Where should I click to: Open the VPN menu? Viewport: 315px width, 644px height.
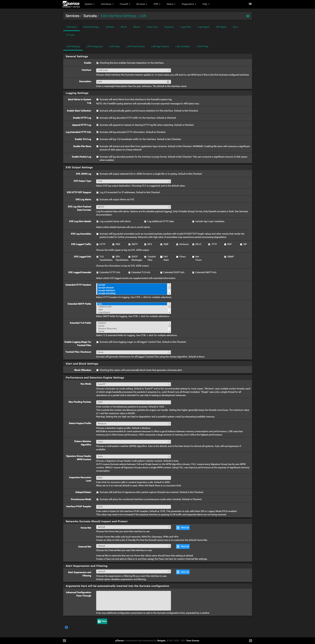[157, 4]
